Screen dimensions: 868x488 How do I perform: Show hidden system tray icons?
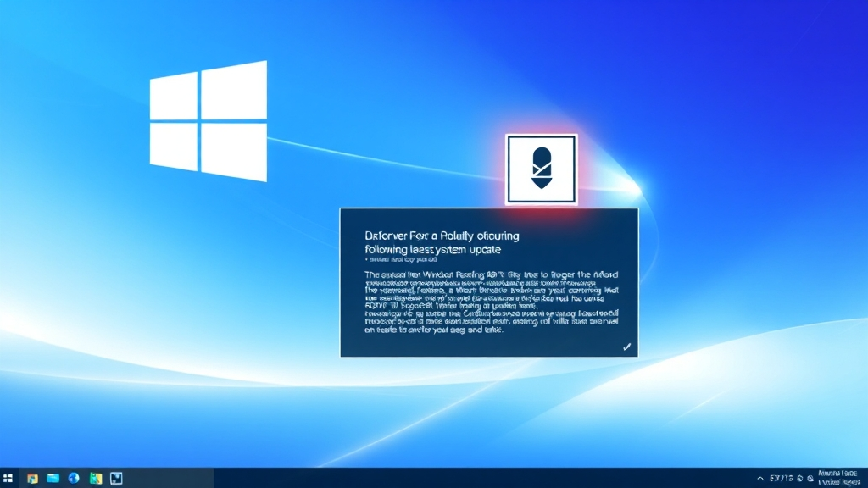[760, 479]
